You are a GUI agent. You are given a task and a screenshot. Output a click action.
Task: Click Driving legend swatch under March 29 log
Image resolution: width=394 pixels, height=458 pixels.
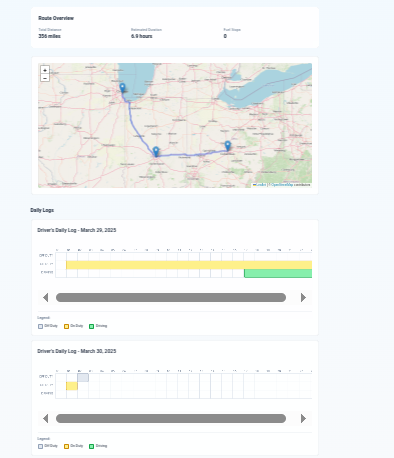[x=91, y=326]
